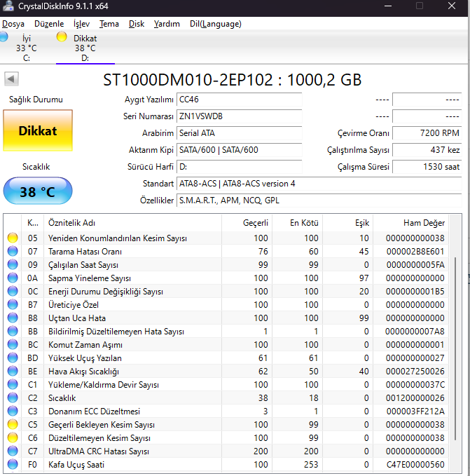Click the En Kötü column header
Viewport: 470px width, 476px height.
[297, 223]
